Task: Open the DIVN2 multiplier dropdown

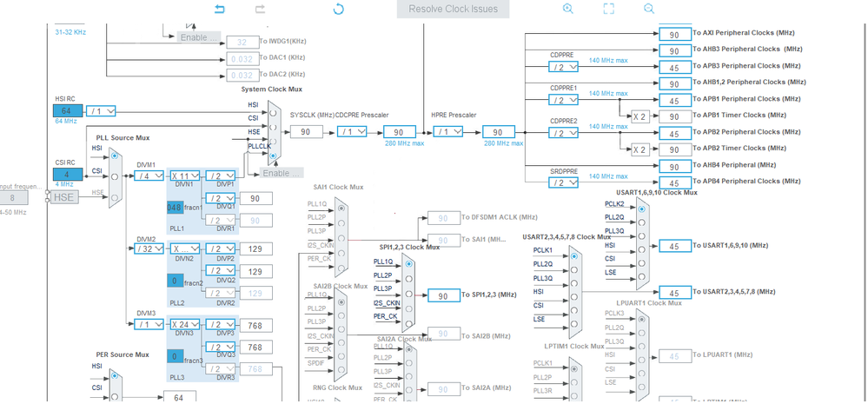Action: tap(185, 248)
